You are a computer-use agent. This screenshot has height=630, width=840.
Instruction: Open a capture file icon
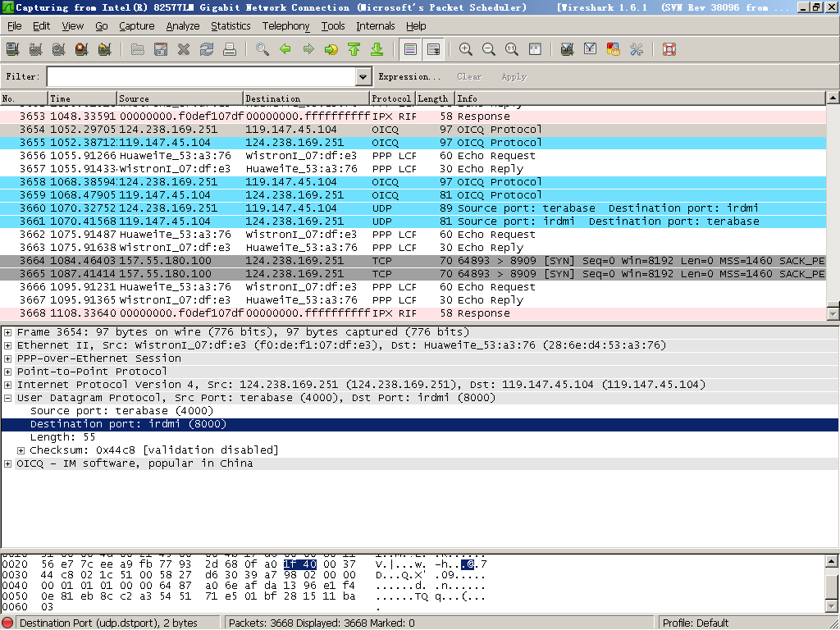[138, 50]
